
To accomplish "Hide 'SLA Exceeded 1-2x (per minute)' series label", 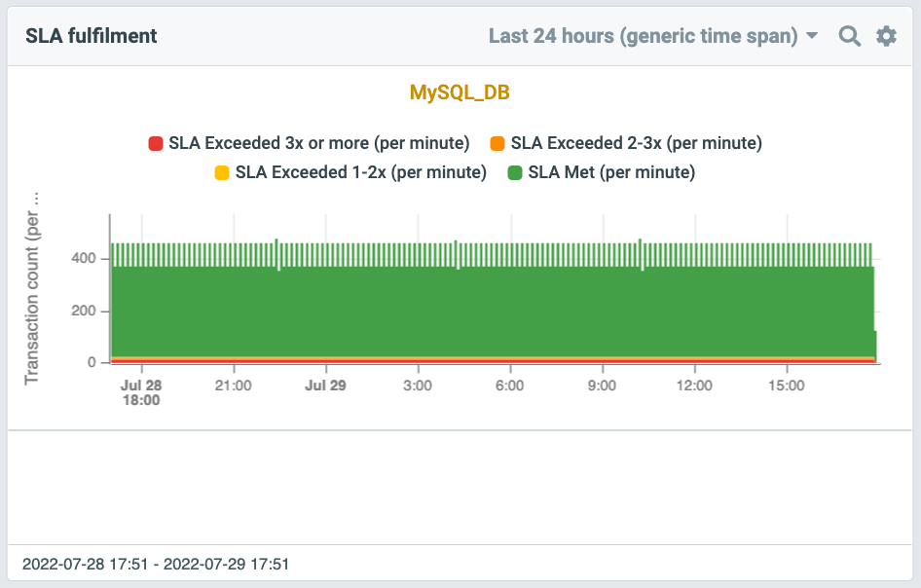I will click(x=360, y=172).
